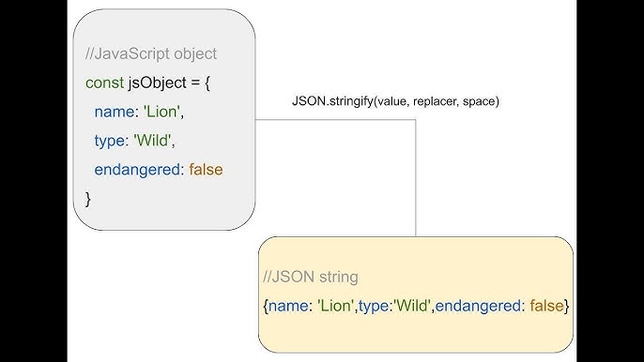Click the 'name' property in the object
The image size is (644, 362).
point(115,112)
